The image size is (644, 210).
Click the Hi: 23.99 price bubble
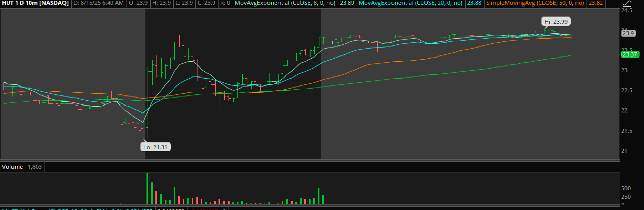pos(556,22)
